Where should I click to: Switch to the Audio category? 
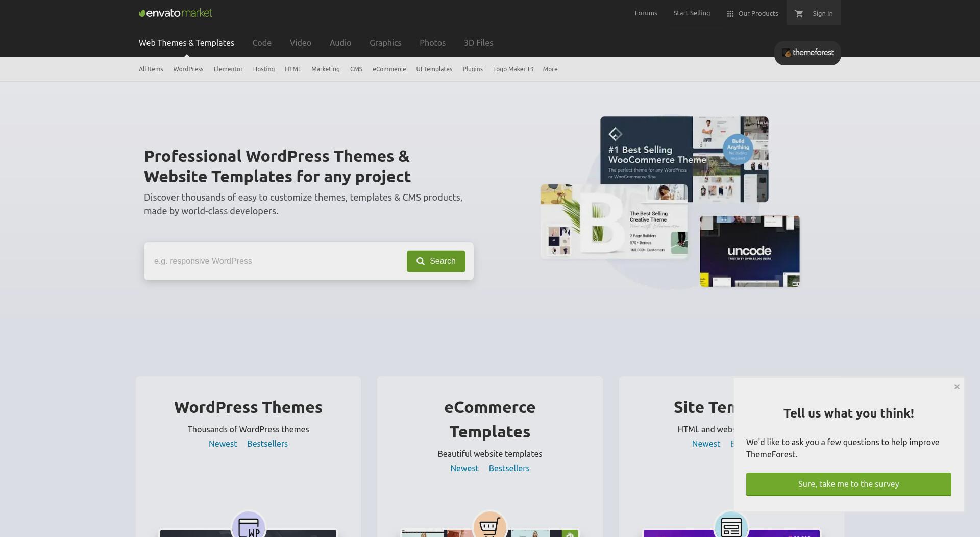(x=340, y=43)
